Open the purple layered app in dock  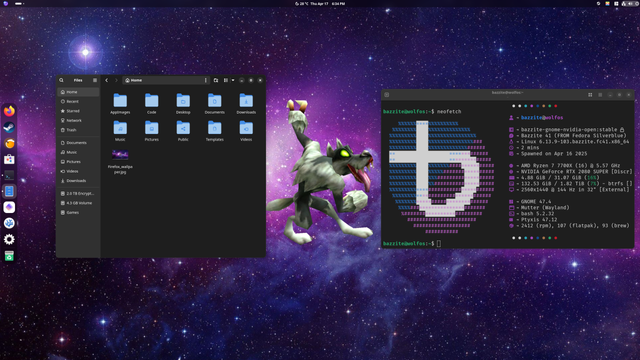tap(9, 207)
